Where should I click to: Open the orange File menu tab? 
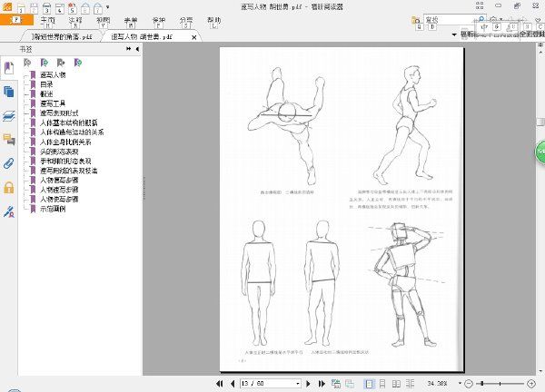click(x=16, y=20)
